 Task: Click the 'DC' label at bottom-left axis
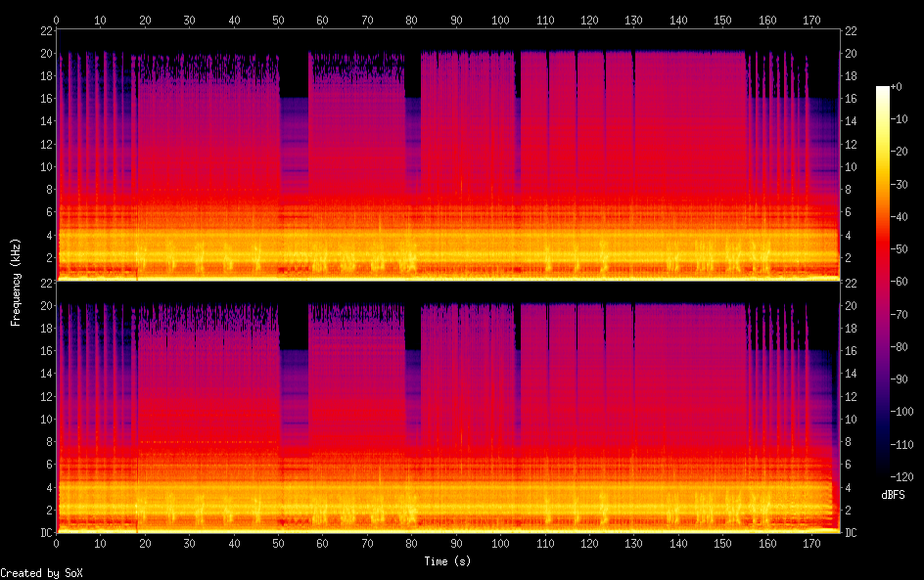pos(45,532)
